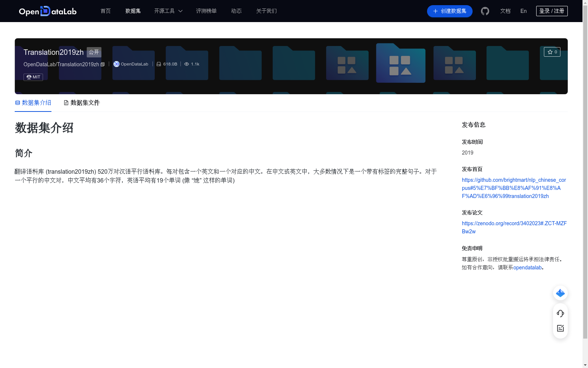Open 关于我们 navigation item
The image size is (588, 368).
266,11
